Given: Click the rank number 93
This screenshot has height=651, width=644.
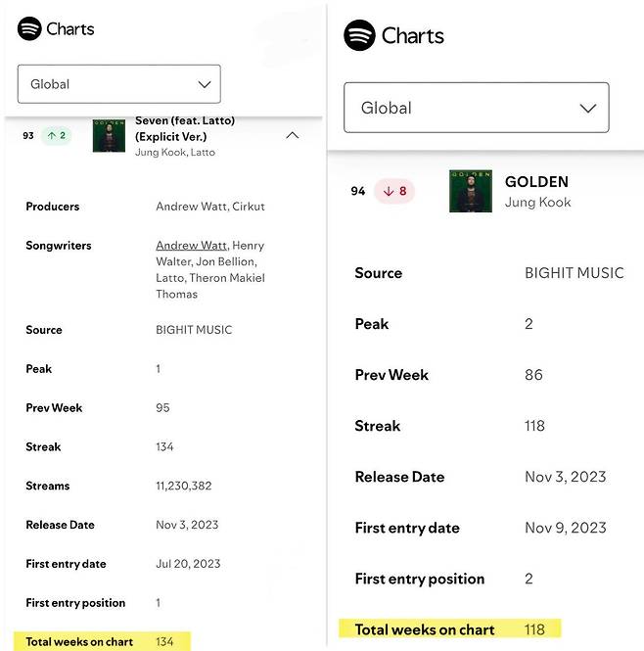Looking at the screenshot, I should click(x=28, y=136).
